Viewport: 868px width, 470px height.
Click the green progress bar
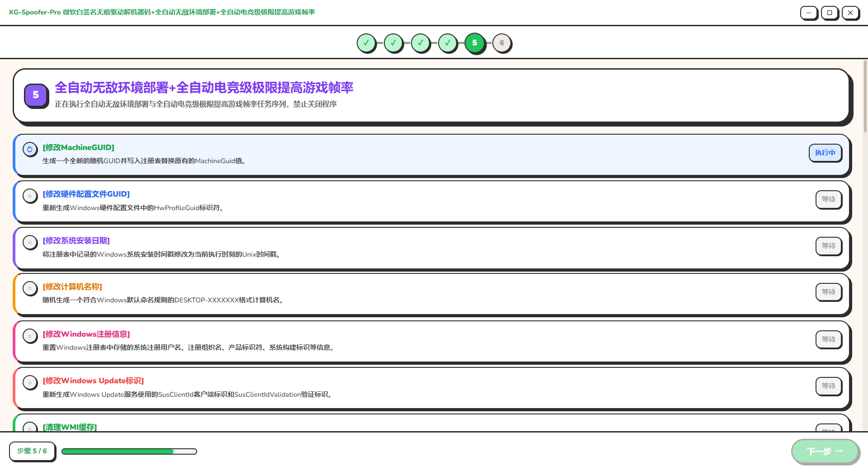click(x=129, y=451)
